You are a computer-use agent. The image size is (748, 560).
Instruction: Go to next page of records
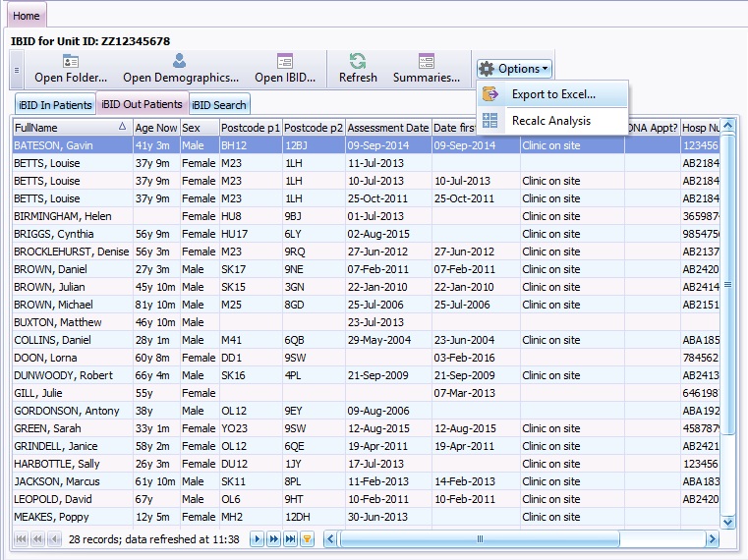pos(273,539)
